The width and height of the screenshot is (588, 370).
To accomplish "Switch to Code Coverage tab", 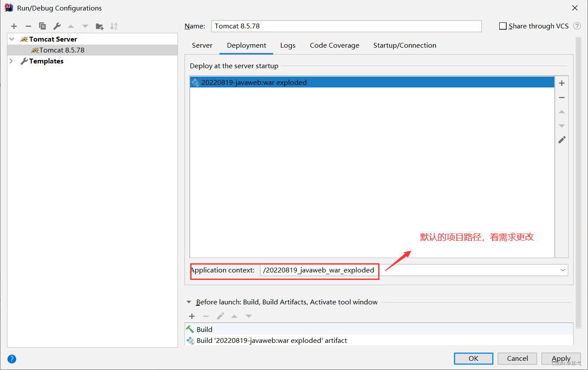I will coord(334,45).
